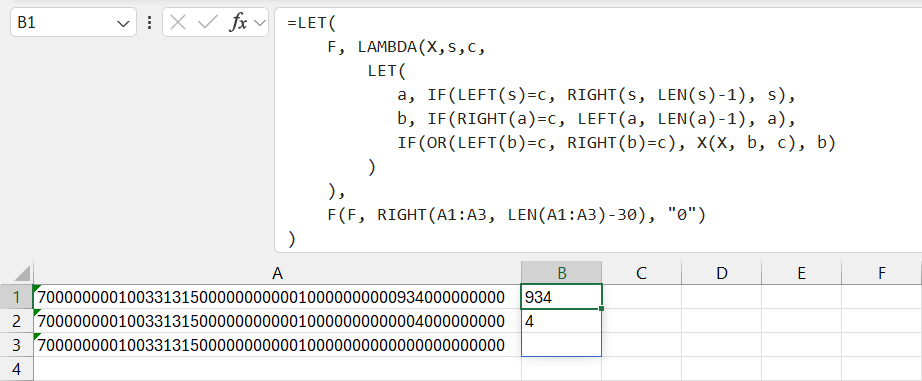Click the Name Box showing B1

tap(73, 22)
